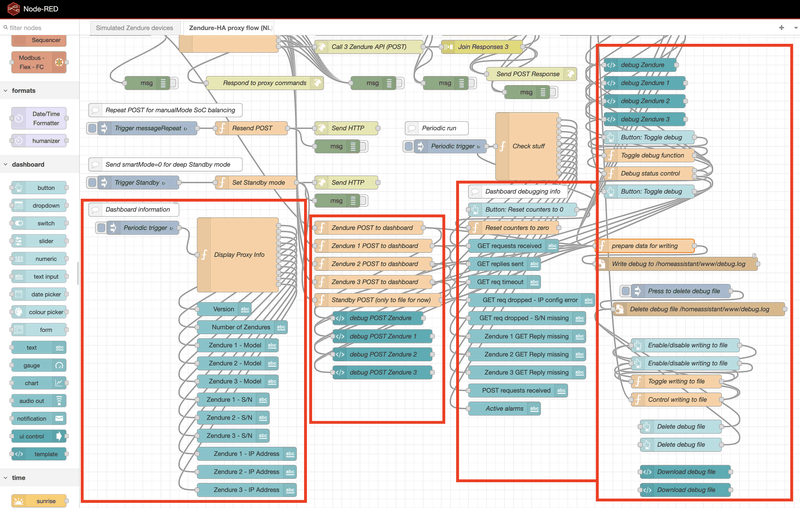The image size is (800, 508).
Task: Select the gauge palette node
Action: [x=39, y=366]
